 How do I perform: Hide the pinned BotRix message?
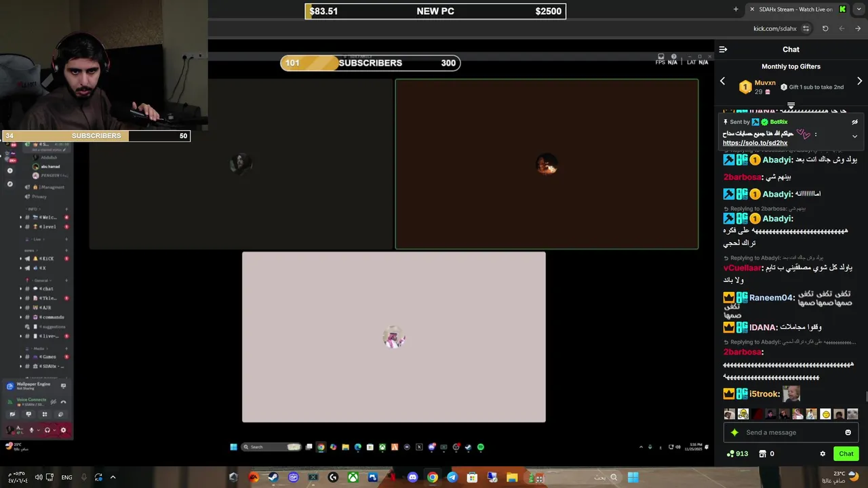click(x=854, y=122)
